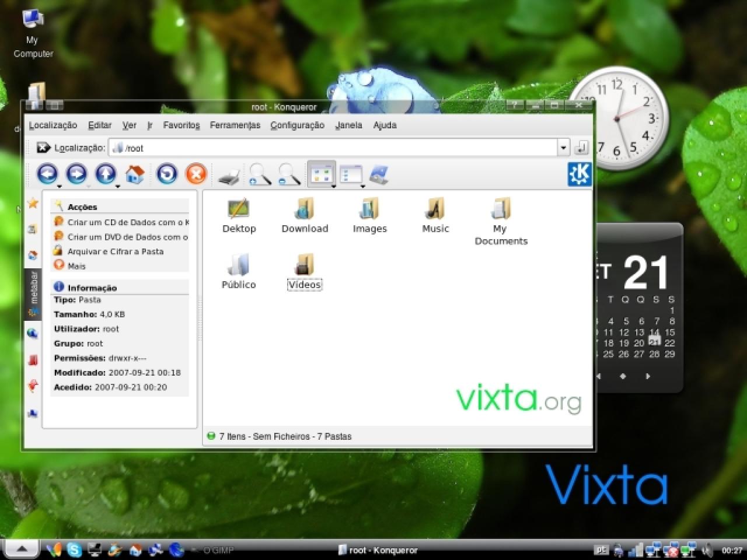Switch to Icon View mode
This screenshot has height=560, width=747.
[x=320, y=174]
